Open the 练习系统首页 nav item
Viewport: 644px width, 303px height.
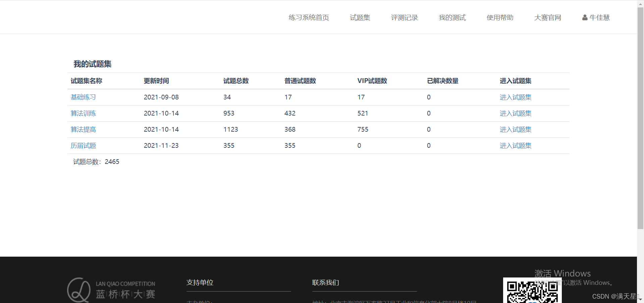309,17
